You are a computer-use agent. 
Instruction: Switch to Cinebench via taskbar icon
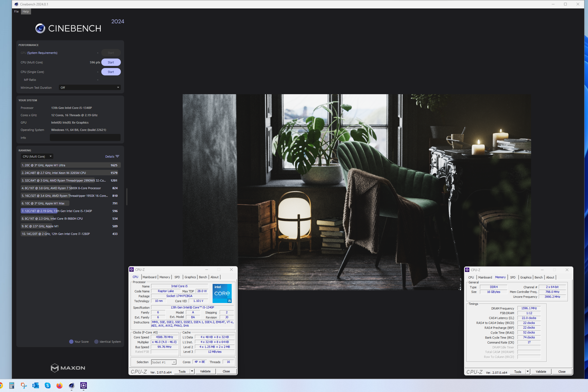coord(72,385)
